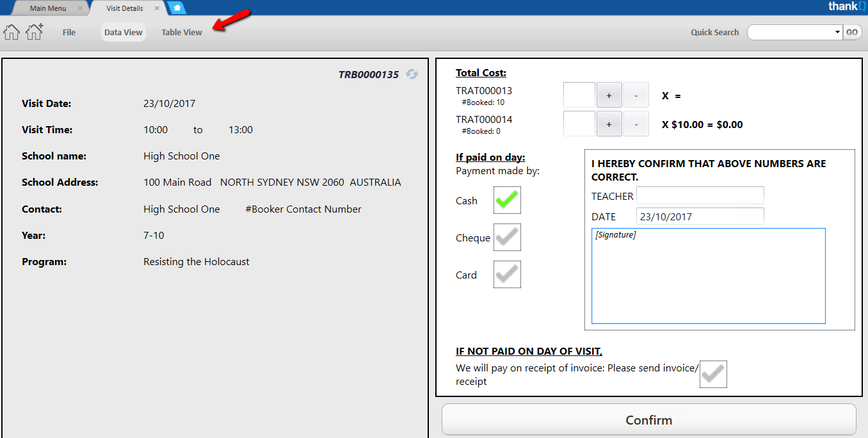Image resolution: width=868 pixels, height=438 pixels.
Task: Check the Cheque payment checkbox
Action: tap(507, 238)
